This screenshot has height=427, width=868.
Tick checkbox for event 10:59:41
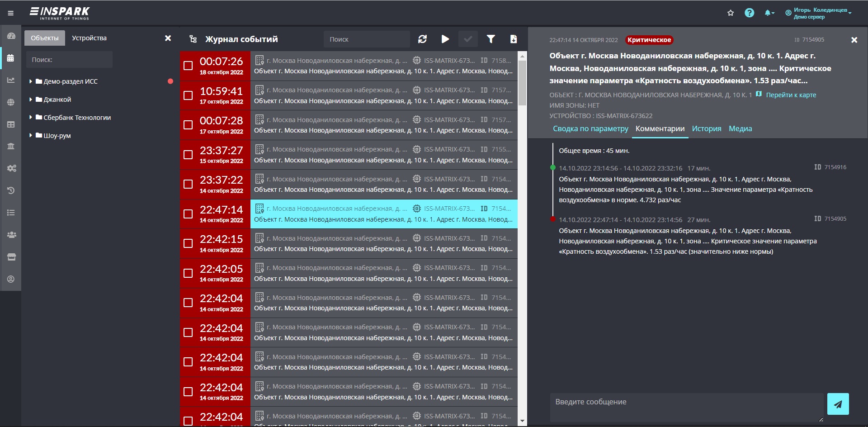[x=188, y=95]
